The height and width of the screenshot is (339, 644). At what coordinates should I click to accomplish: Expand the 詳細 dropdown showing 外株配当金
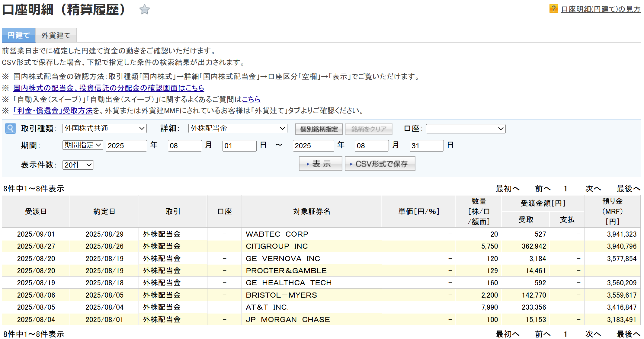(238, 129)
